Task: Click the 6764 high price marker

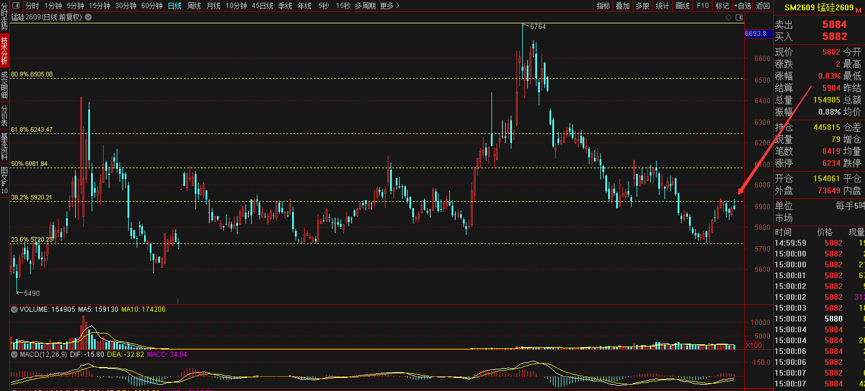Action: coord(535,26)
